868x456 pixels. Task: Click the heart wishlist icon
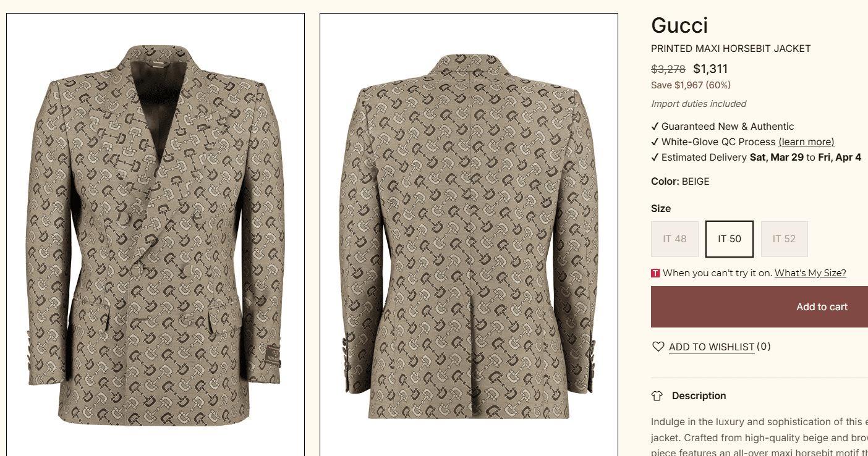[658, 347]
